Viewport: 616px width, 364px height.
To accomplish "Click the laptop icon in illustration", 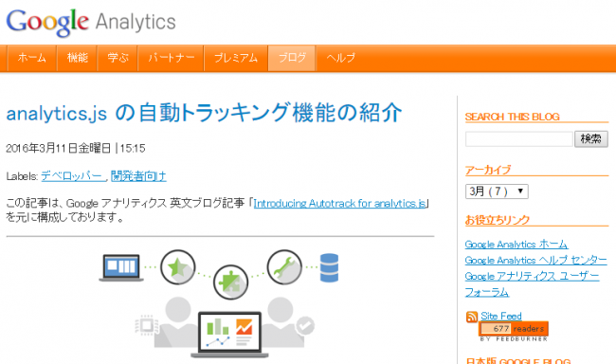I will pos(121,267).
